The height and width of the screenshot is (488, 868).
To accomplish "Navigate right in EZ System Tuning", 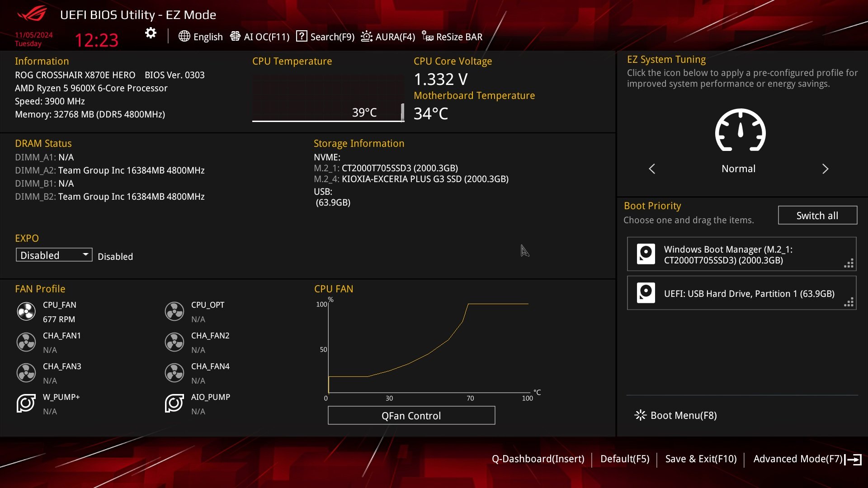I will coord(825,169).
